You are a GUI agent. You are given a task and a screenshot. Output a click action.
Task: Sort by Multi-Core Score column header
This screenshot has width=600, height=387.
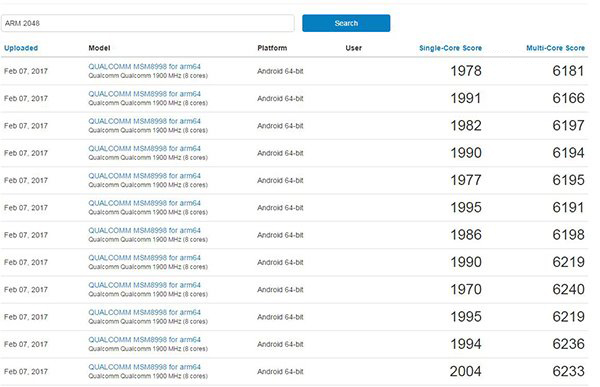point(555,48)
